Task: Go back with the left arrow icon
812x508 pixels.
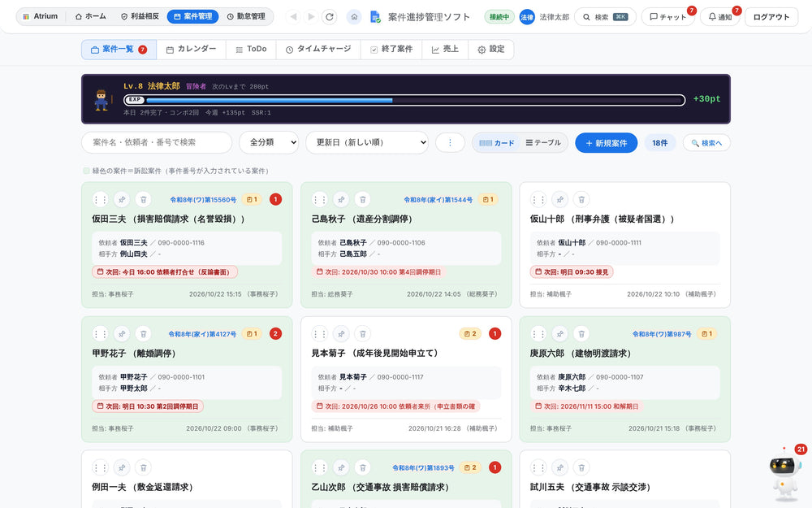Action: point(294,16)
